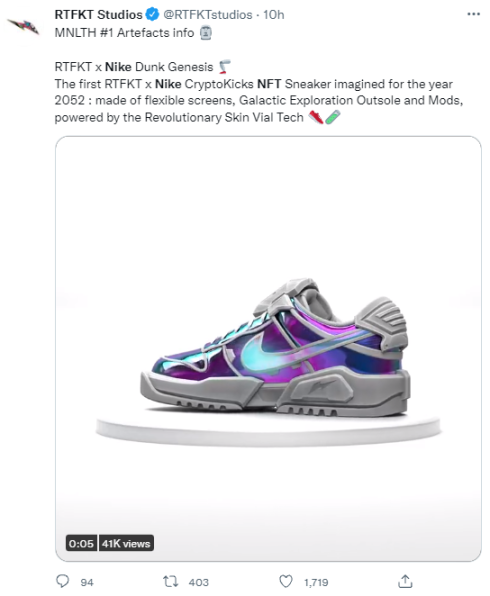
Task: Retweet using the arrows icon
Action: pos(170,582)
